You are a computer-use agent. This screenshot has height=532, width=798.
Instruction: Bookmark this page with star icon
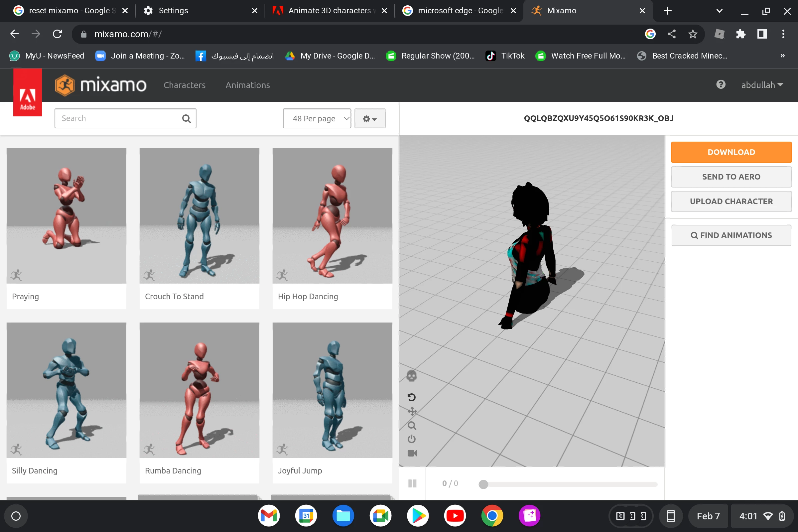point(693,34)
